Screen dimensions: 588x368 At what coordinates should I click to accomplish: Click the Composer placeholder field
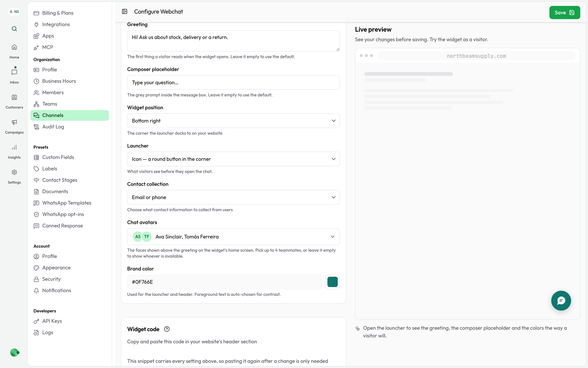[233, 82]
